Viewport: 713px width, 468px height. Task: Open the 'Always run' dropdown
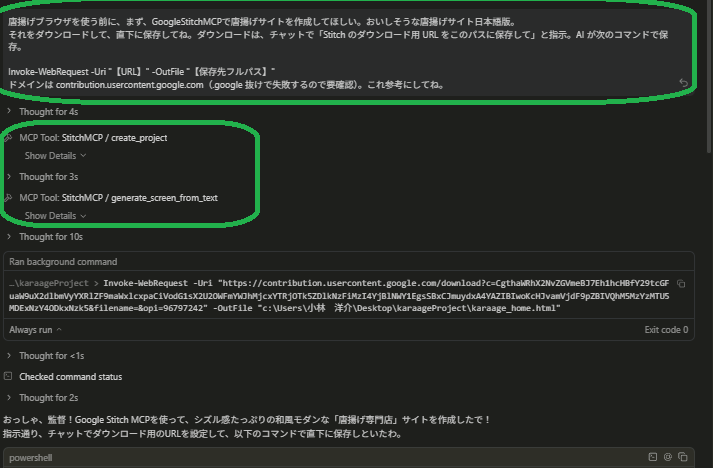pos(35,329)
